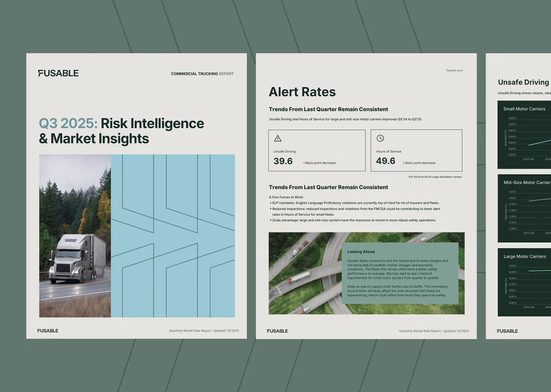Click the FUSABLE logo on the Unsafe Driving page
551x392 pixels.
pyautogui.click(x=507, y=331)
